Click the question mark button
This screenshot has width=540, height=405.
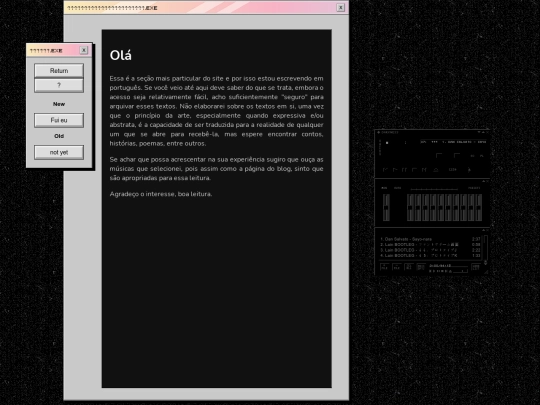click(x=59, y=85)
